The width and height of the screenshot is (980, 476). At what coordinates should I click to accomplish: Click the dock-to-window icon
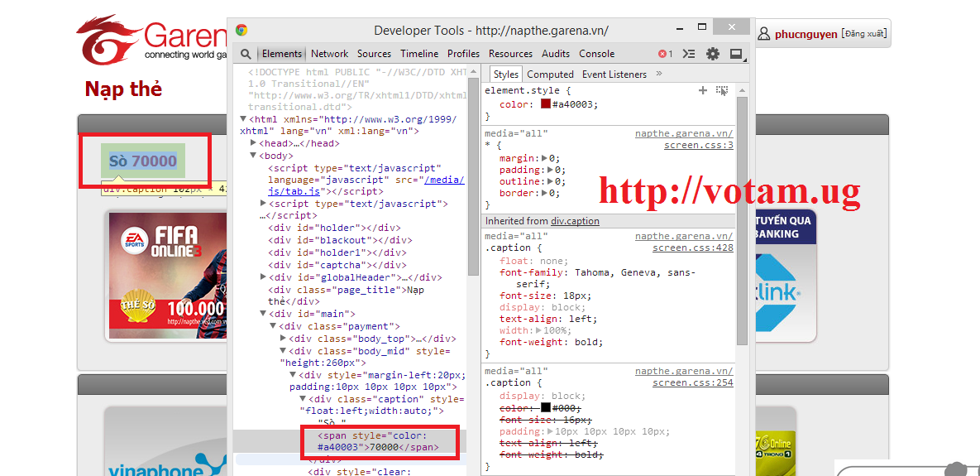click(x=736, y=54)
